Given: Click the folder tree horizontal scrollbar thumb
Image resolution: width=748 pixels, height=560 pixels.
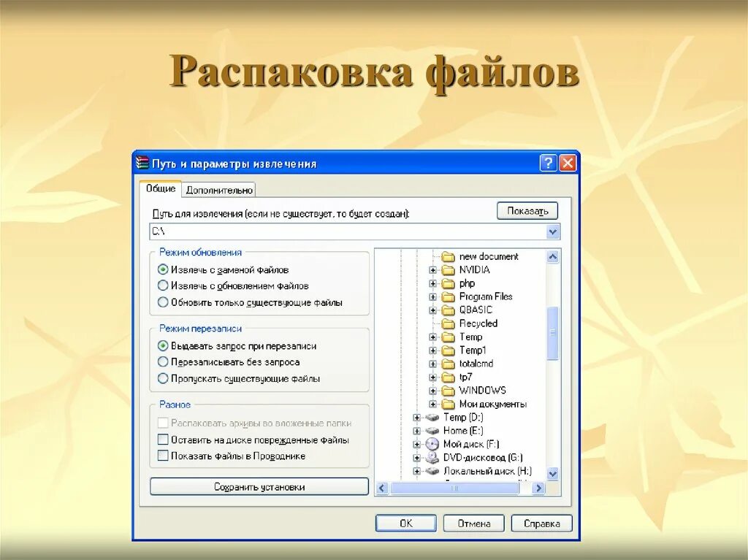Looking at the screenshot, I should point(454,488).
